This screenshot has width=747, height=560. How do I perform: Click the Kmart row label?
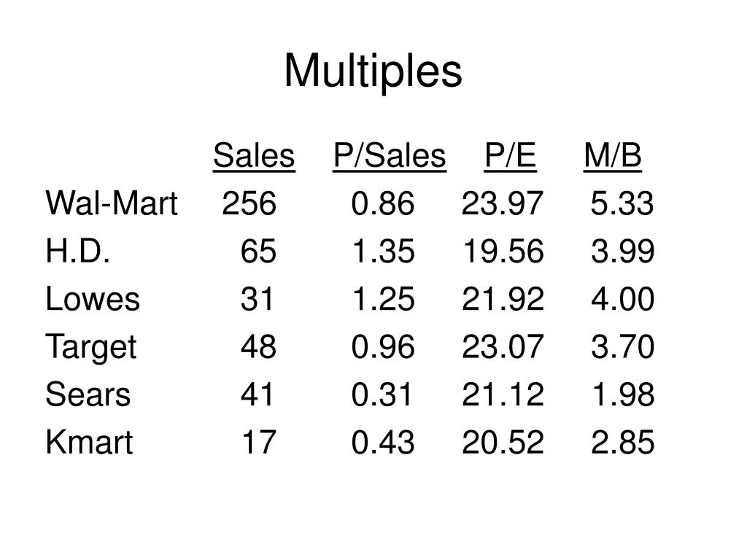[89, 442]
